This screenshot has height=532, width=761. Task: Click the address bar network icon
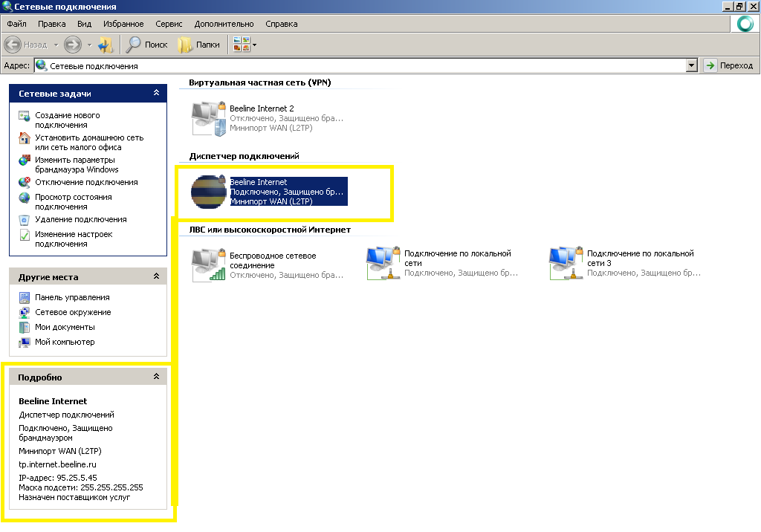click(42, 65)
